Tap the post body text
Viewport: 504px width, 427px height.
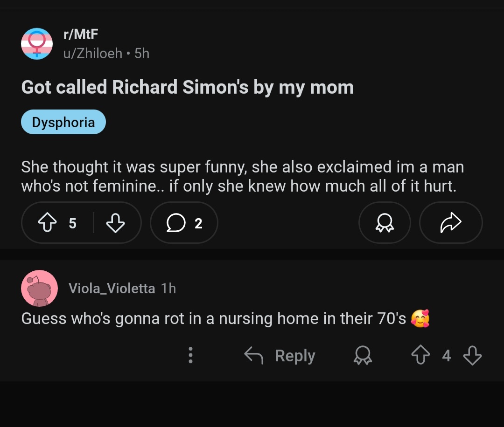click(x=243, y=177)
